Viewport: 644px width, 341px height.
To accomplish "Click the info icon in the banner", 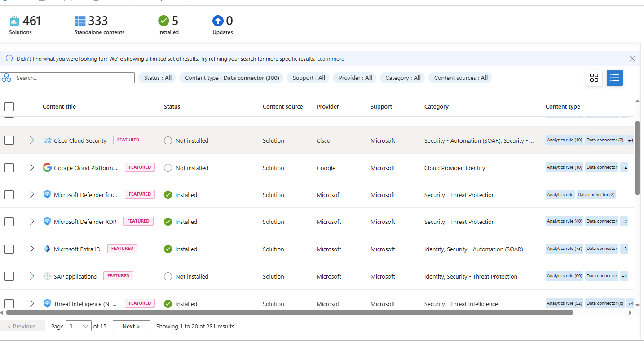I will (x=9, y=58).
